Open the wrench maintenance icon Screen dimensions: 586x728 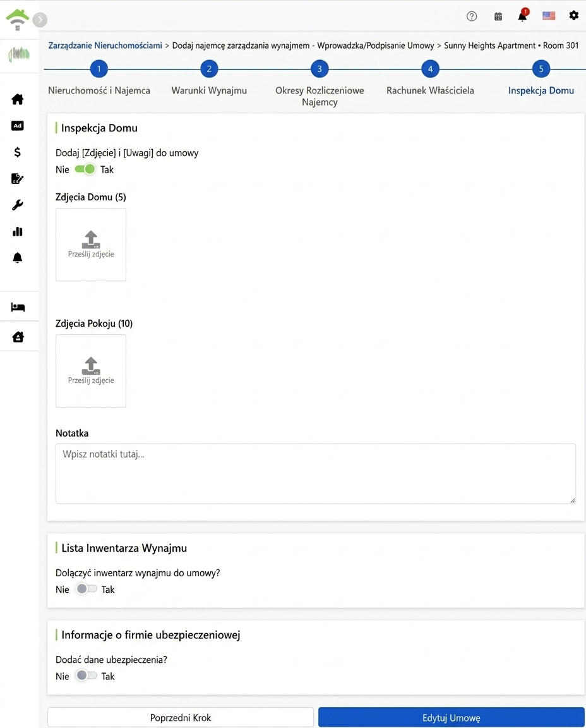18,205
